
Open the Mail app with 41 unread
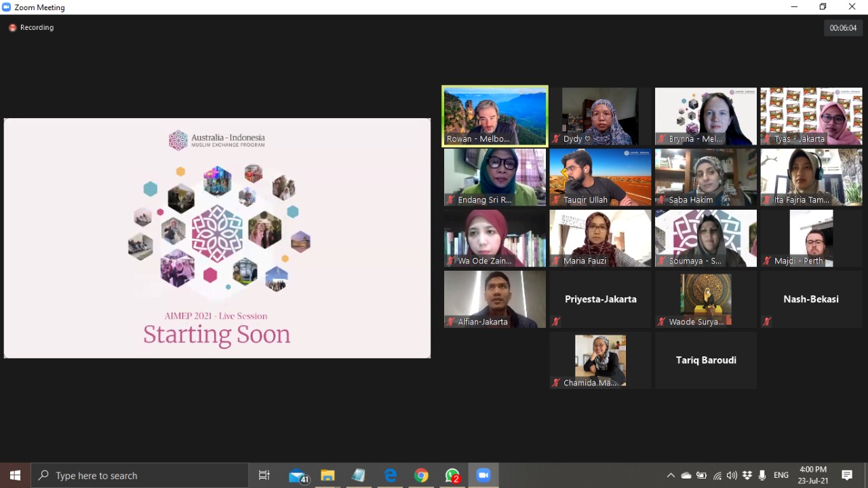(298, 475)
